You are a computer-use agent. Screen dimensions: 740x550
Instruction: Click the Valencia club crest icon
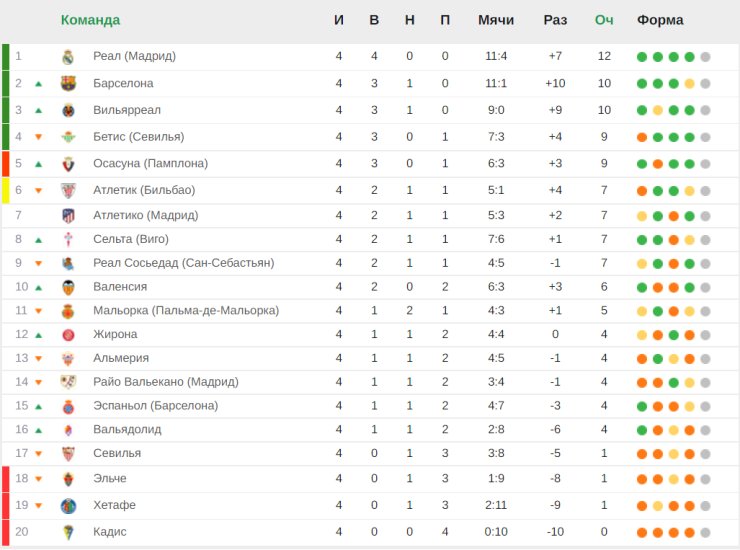pos(68,287)
